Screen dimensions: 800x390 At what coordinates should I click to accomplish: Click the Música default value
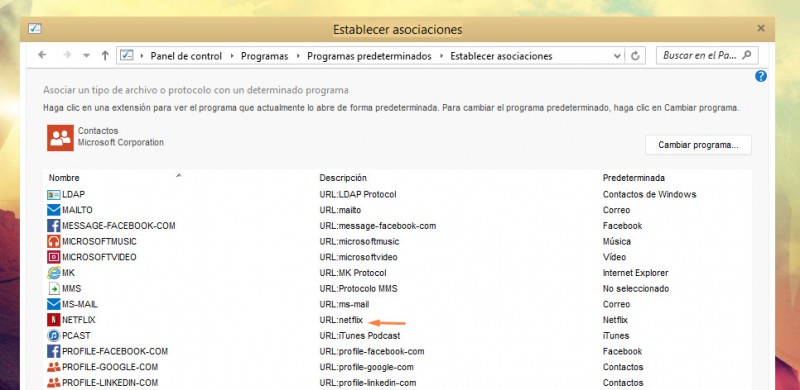coord(617,241)
